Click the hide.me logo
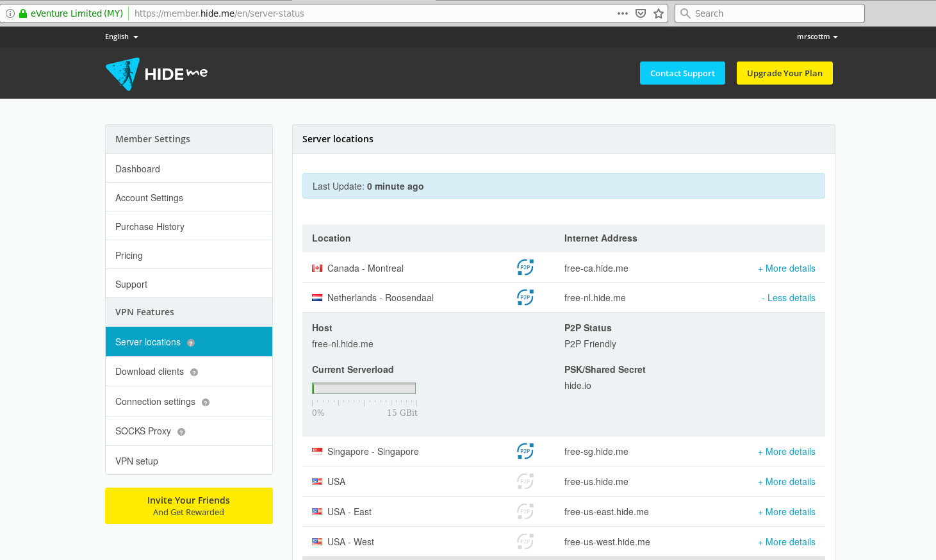Screen dimensions: 936x560 tap(156, 74)
